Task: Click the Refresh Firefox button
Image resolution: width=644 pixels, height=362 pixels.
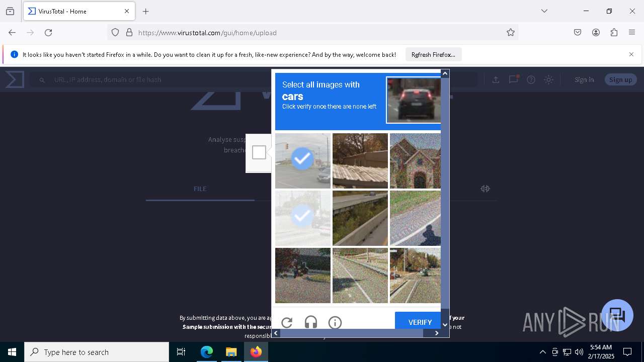Action: point(433,54)
